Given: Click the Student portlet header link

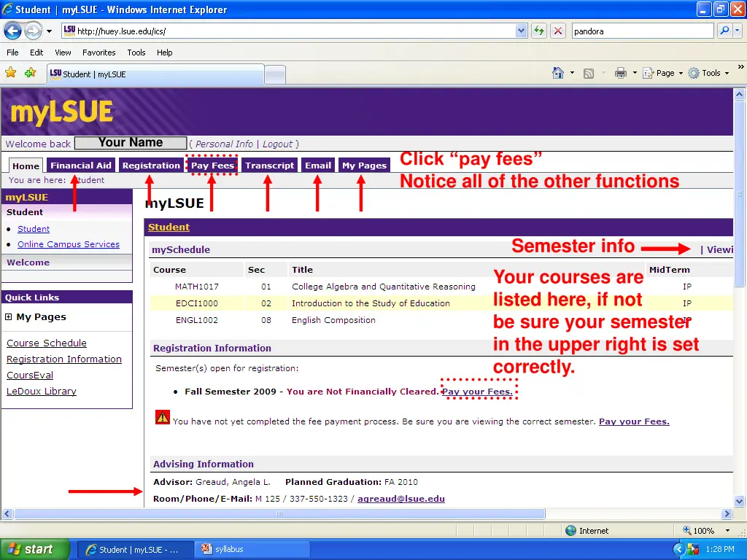Looking at the screenshot, I should pyautogui.click(x=169, y=227).
